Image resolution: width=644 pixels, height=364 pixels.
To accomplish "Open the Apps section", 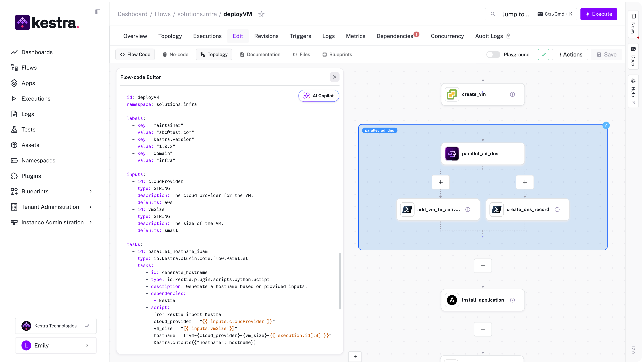I will pos(28,83).
